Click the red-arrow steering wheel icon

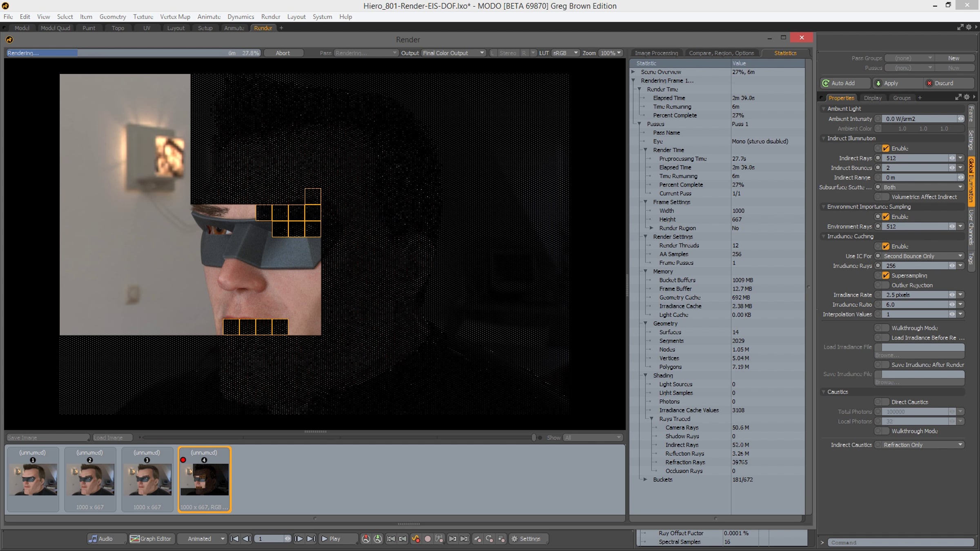coord(366,539)
